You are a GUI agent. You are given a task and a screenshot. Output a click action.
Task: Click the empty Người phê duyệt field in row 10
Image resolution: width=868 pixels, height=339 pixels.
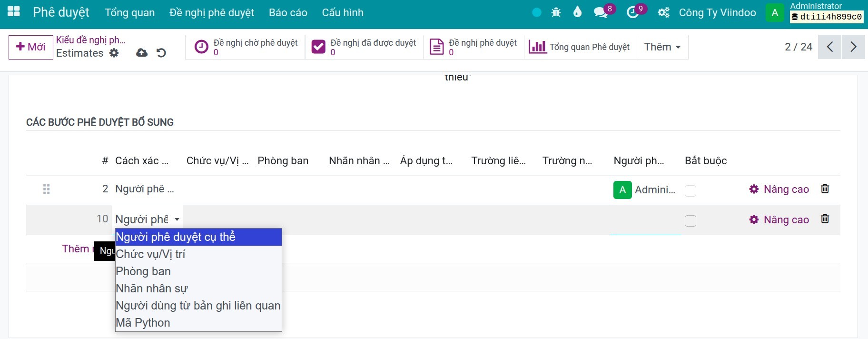tap(646, 220)
